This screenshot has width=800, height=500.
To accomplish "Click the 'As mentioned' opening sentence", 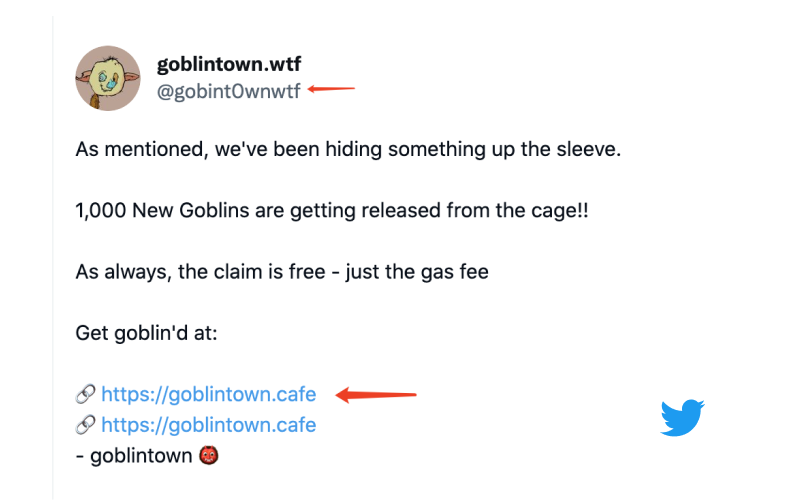I will [348, 149].
